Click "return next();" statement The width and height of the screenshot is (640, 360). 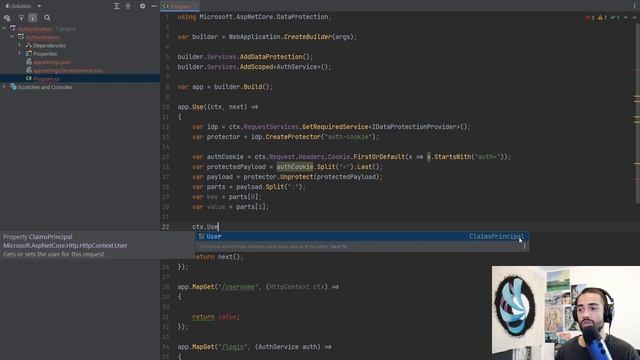pos(218,257)
